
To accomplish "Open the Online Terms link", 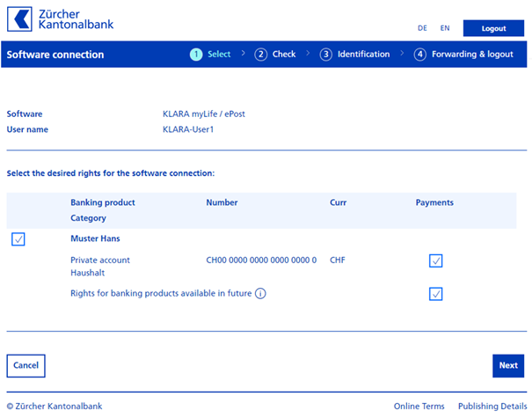I will (x=419, y=406).
